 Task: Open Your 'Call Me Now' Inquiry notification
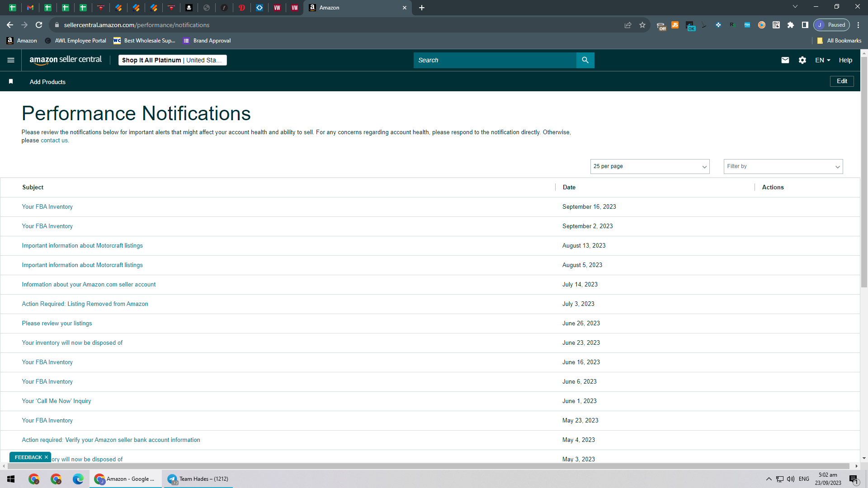57,401
